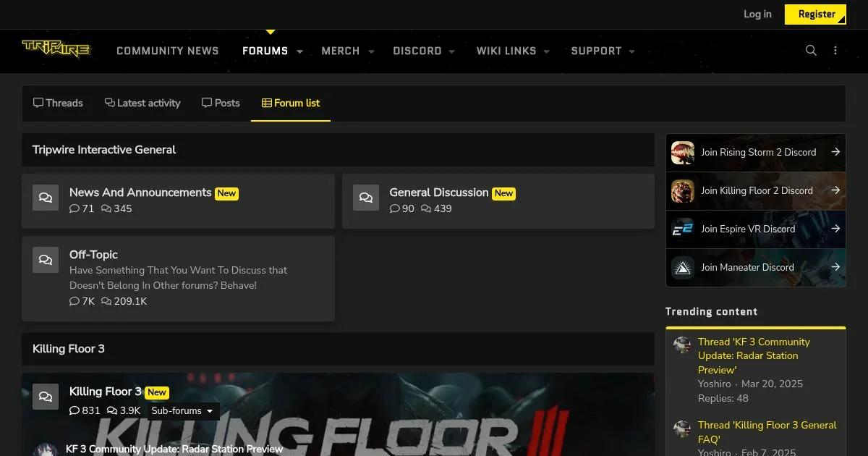Click arrow beside Join Maneater Discord
The width and height of the screenshot is (868, 456).
pos(835,267)
